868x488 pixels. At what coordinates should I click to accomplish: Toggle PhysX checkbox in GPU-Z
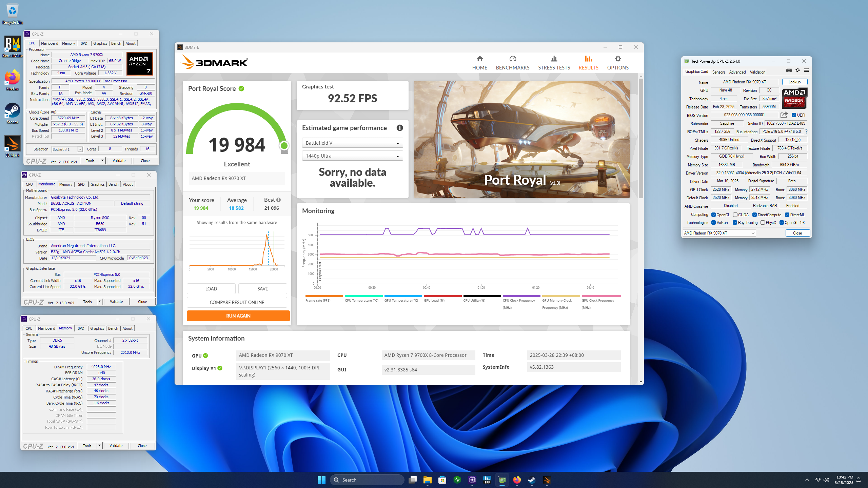pyautogui.click(x=763, y=223)
